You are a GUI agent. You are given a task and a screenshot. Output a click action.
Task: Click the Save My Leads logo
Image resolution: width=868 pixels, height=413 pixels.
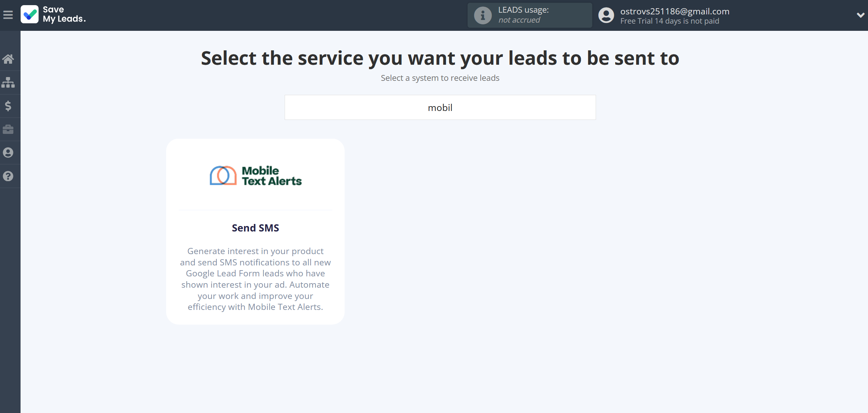tap(29, 14)
